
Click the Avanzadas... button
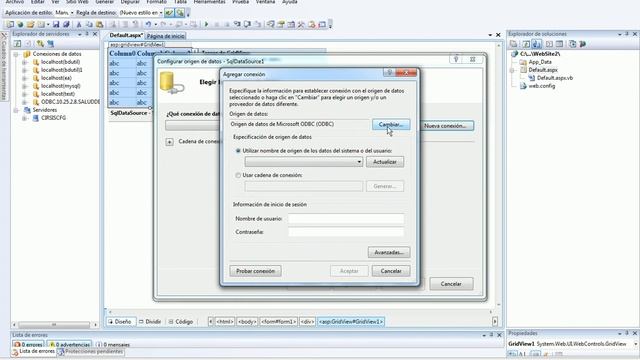[389, 252]
